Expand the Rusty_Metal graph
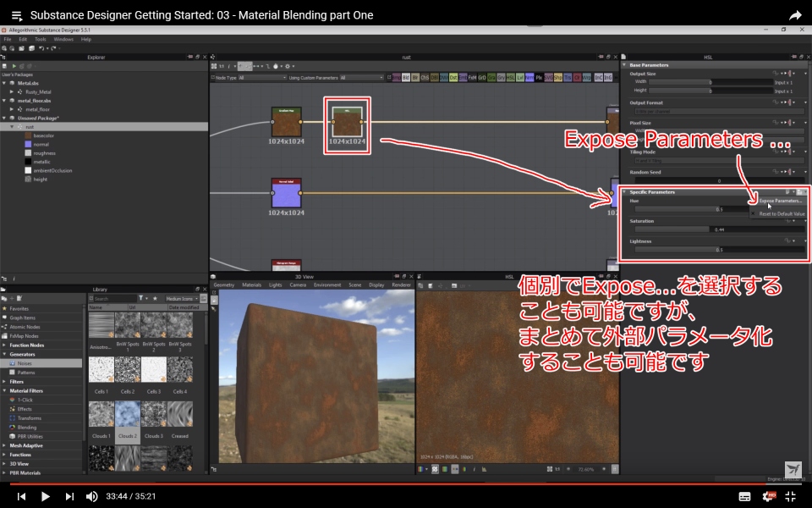Image resolution: width=812 pixels, height=508 pixels. [x=12, y=91]
